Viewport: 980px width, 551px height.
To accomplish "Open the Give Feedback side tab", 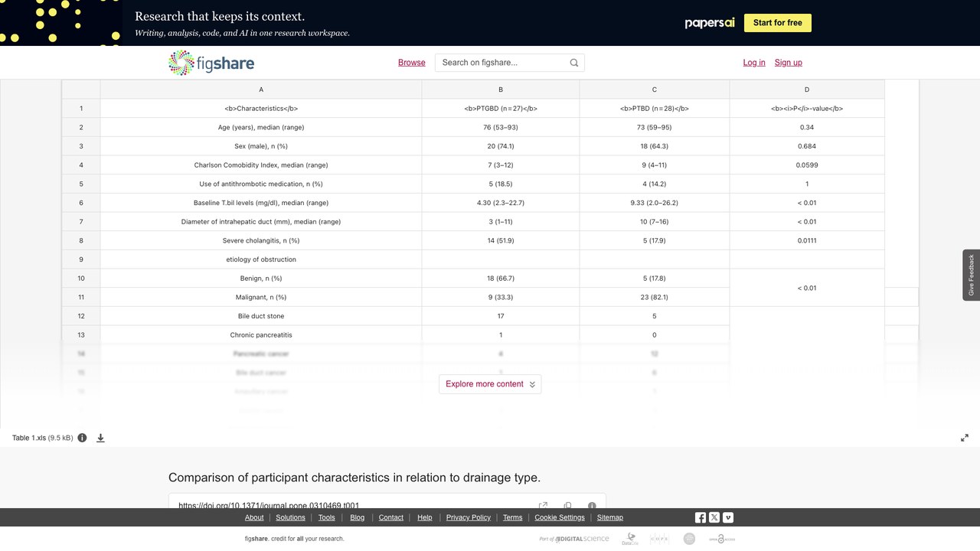I will coord(972,275).
